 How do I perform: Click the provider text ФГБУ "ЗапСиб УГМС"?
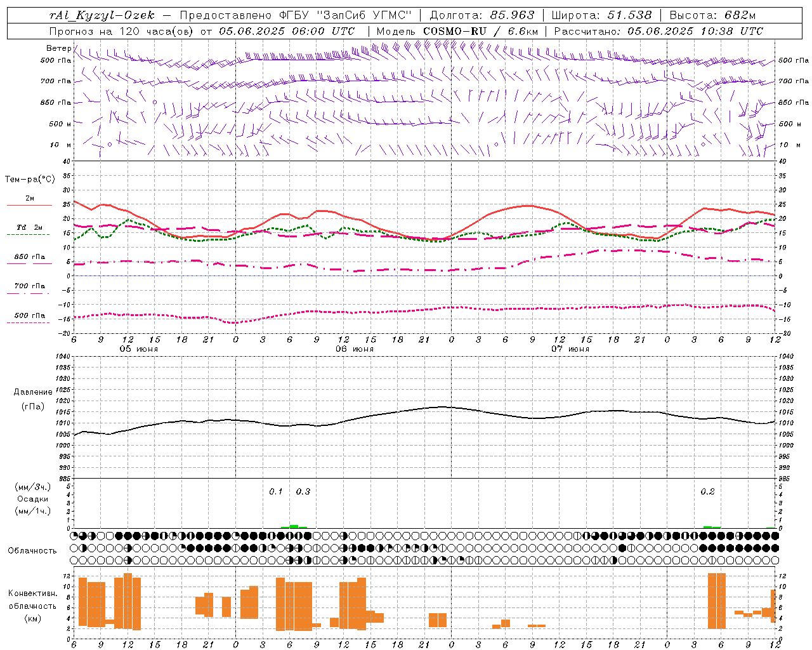[x=346, y=15]
